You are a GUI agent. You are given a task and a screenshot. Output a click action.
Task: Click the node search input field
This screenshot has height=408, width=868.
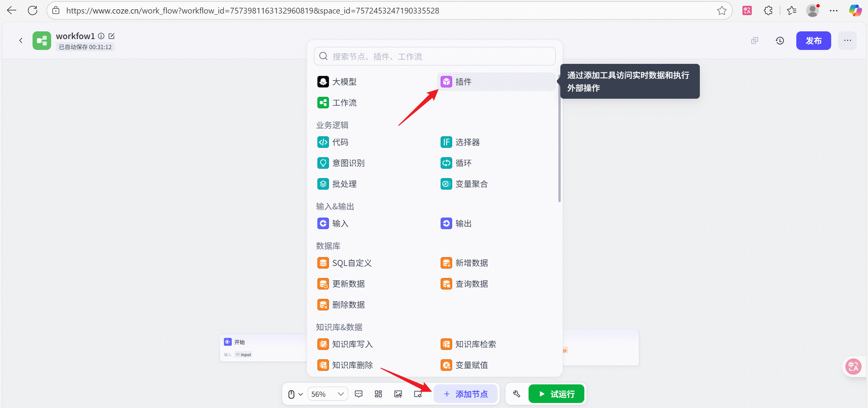(434, 56)
